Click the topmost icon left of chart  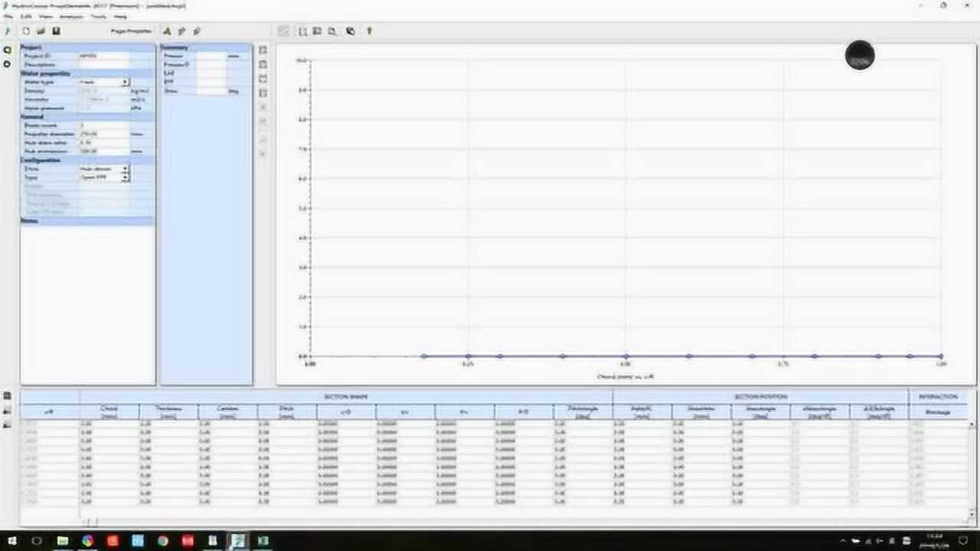263,51
